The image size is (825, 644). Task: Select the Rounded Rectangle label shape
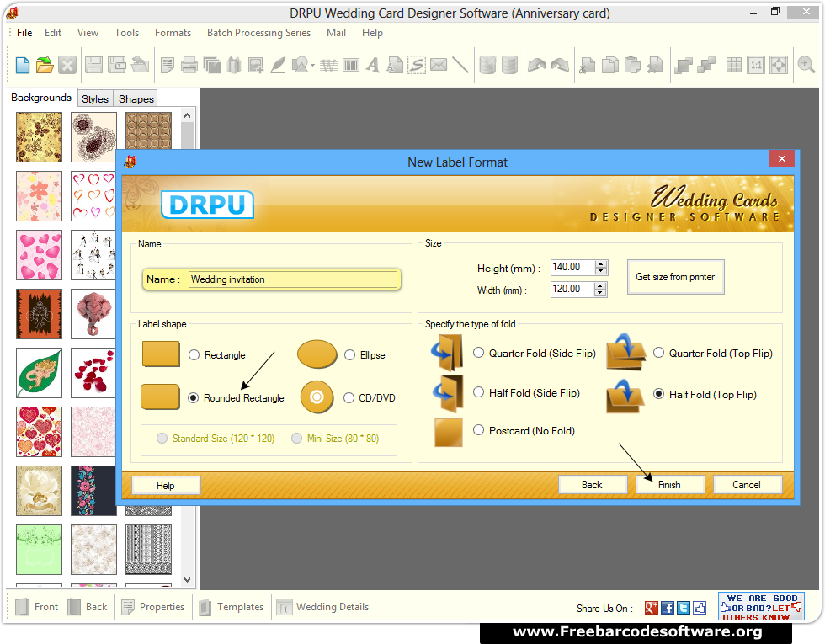(x=193, y=397)
